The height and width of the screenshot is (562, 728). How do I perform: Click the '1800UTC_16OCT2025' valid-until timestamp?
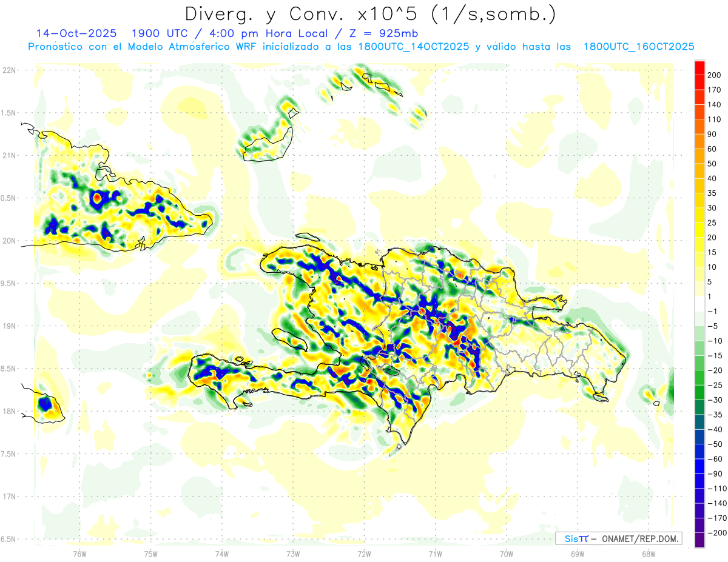pos(639,47)
